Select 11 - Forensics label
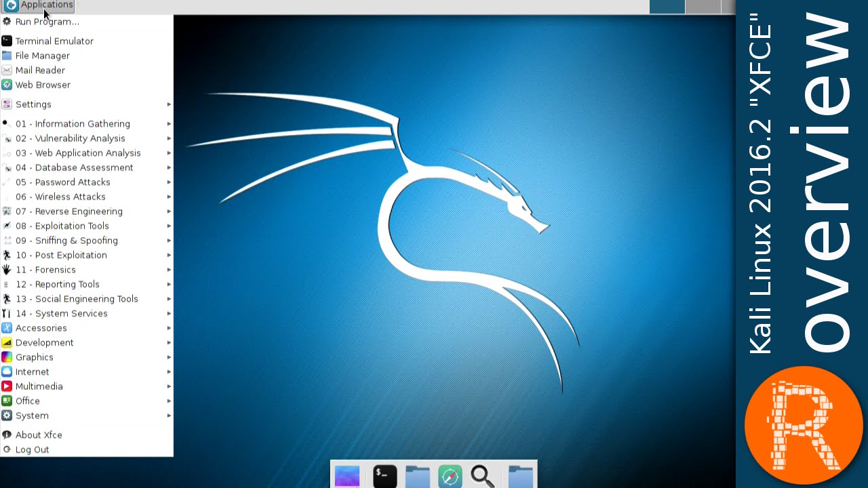The height and width of the screenshot is (488, 868). coord(45,269)
